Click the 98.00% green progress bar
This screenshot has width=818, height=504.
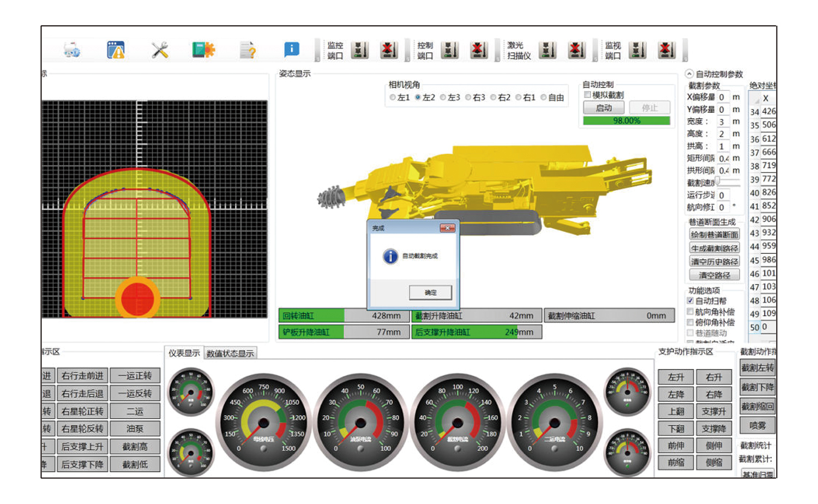(627, 120)
